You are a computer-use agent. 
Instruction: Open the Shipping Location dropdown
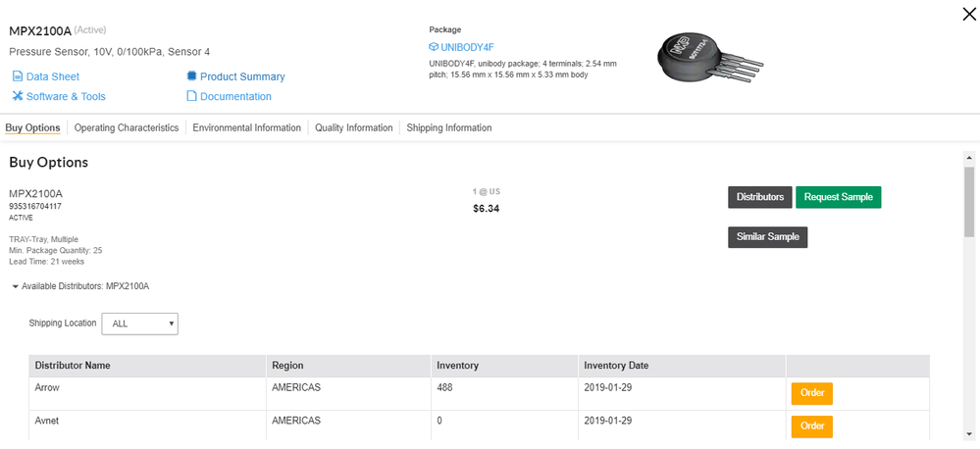point(140,324)
